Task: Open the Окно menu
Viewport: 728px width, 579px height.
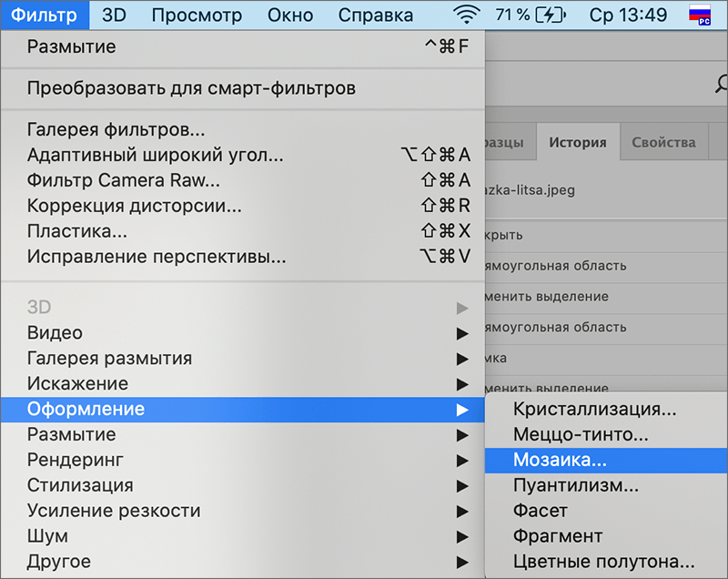Action: tap(289, 14)
